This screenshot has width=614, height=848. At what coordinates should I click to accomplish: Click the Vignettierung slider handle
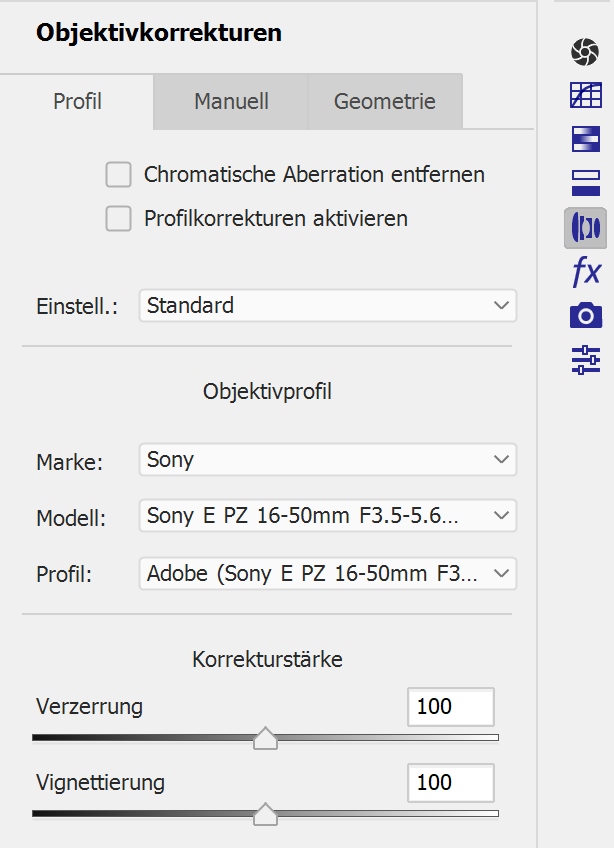tap(265, 814)
